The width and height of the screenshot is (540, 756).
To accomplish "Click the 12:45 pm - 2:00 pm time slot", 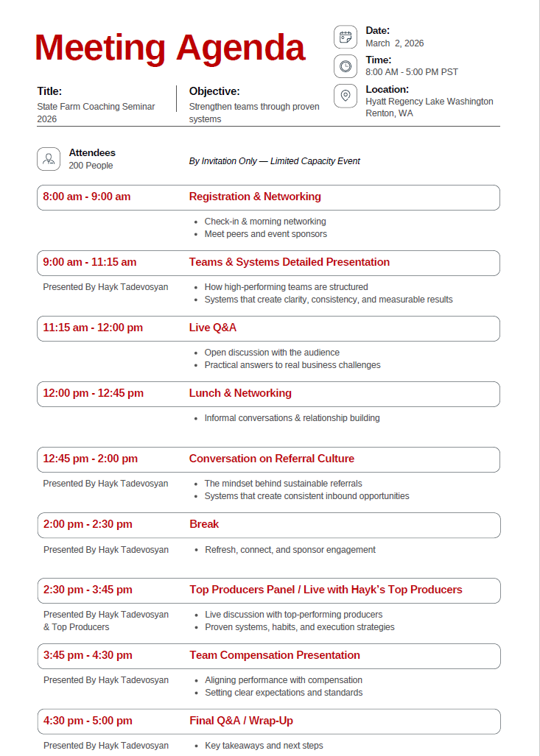I will (90, 459).
